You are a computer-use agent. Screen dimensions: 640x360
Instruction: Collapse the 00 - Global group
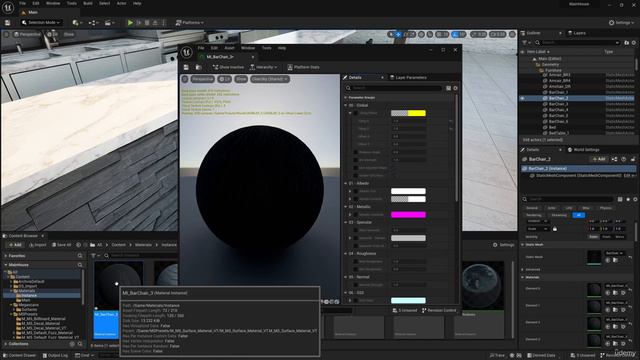(x=346, y=106)
